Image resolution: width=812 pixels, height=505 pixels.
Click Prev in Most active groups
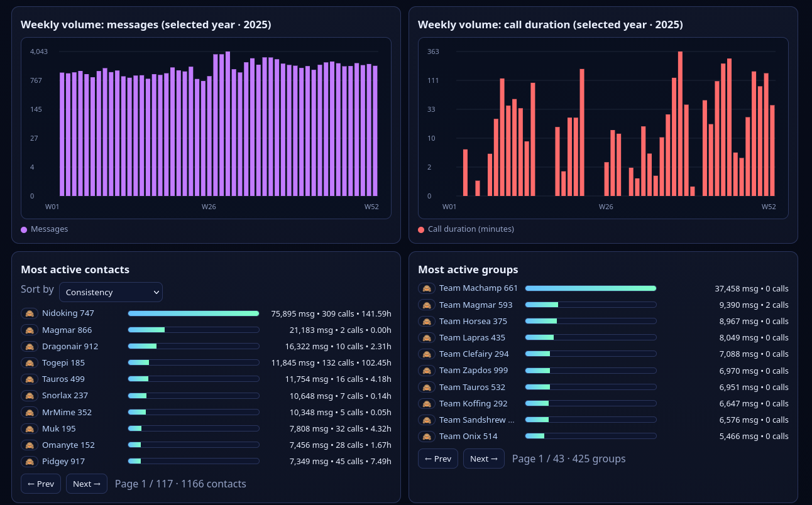(437, 459)
